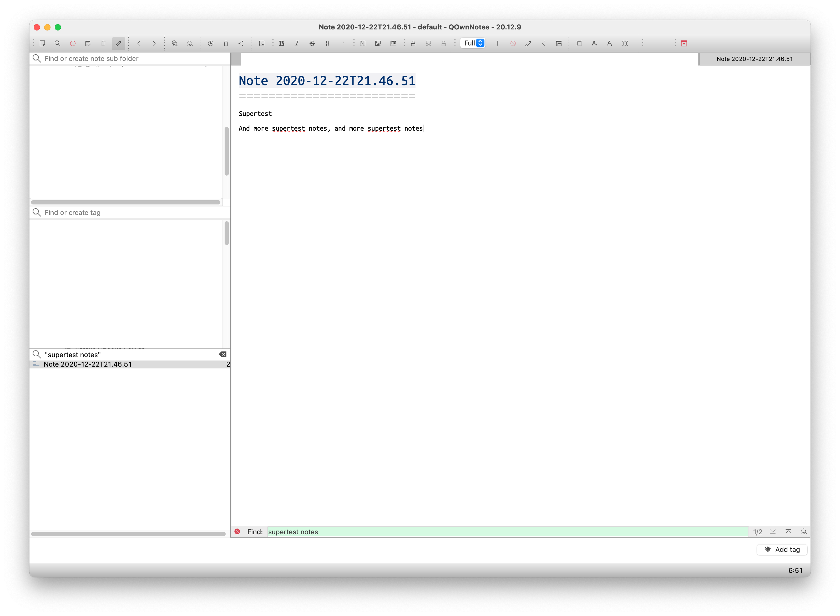This screenshot has width=840, height=616.
Task: Click the note heading in editor
Action: [327, 81]
